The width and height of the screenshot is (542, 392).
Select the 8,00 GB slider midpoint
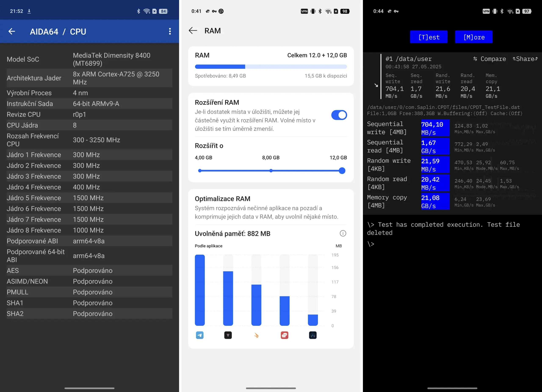[x=271, y=171]
